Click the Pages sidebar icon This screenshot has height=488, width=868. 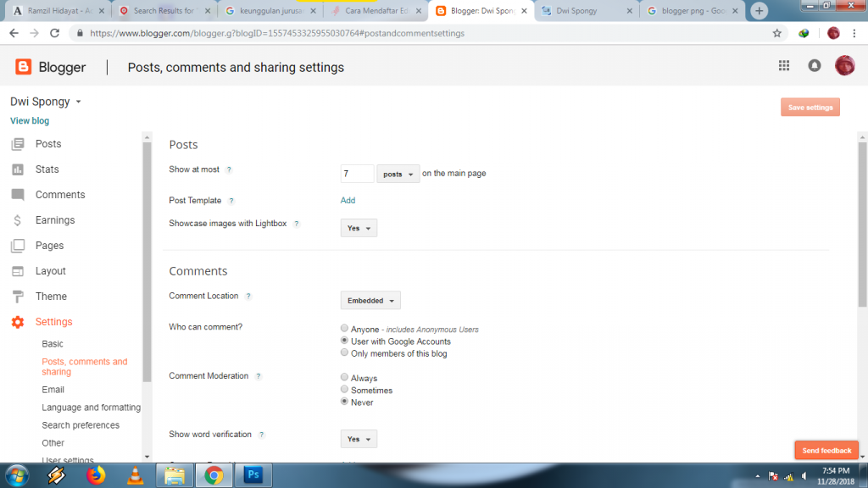[x=18, y=246]
